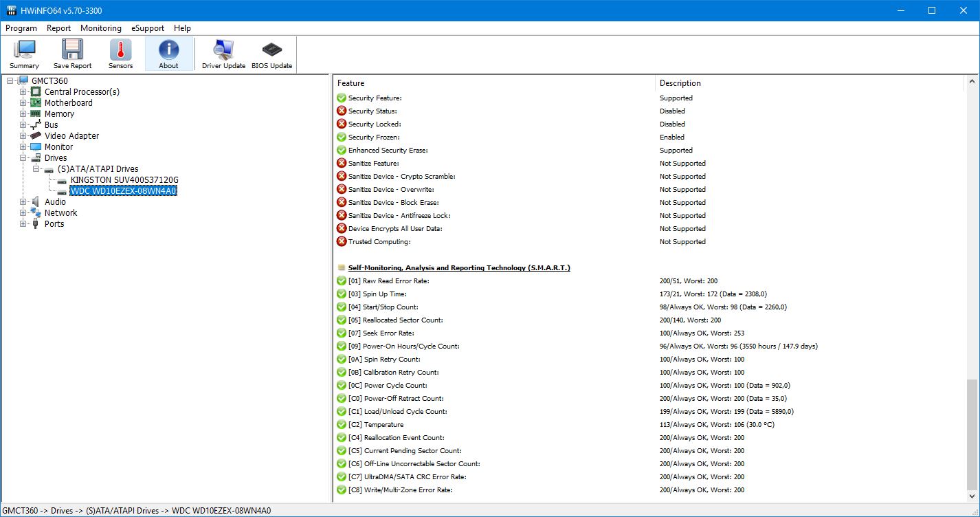
Task: Select WDC WD10EZEX-08WN4A0 drive
Action: [x=124, y=191]
